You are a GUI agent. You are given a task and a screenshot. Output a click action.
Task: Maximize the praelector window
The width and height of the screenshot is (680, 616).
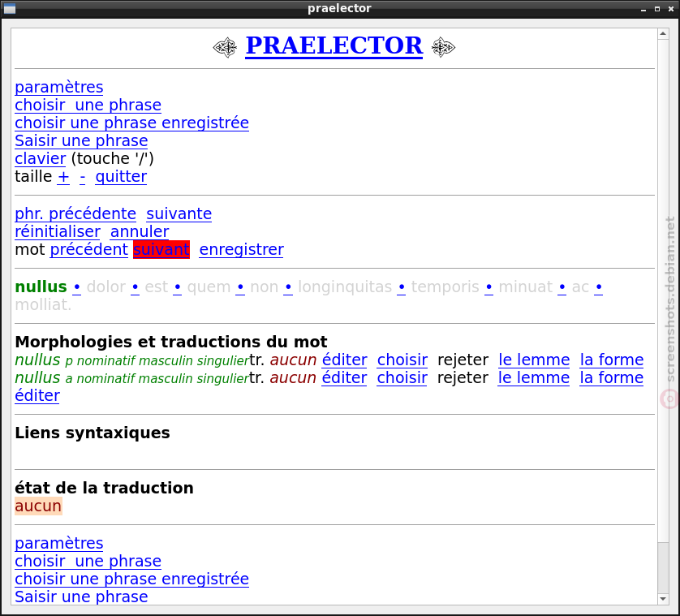click(657, 9)
